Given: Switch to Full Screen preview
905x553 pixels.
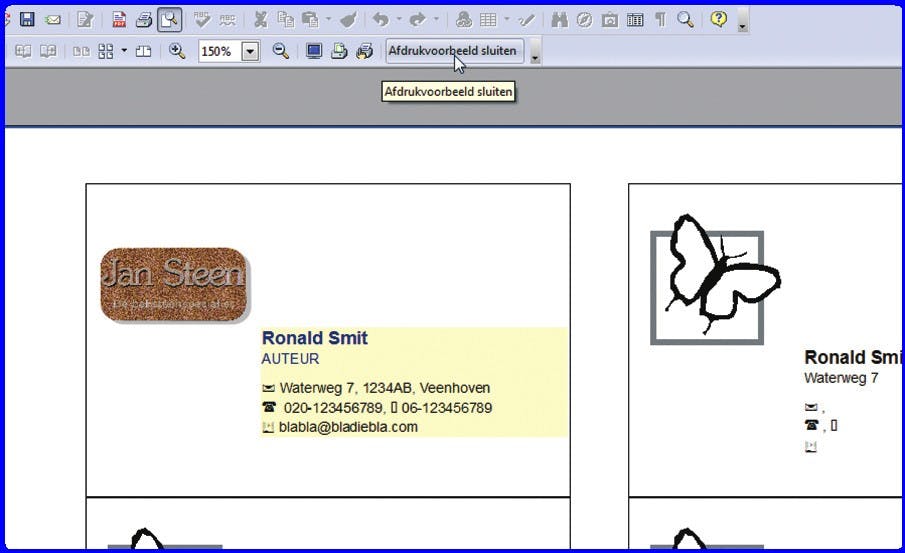Looking at the screenshot, I should pos(313,51).
